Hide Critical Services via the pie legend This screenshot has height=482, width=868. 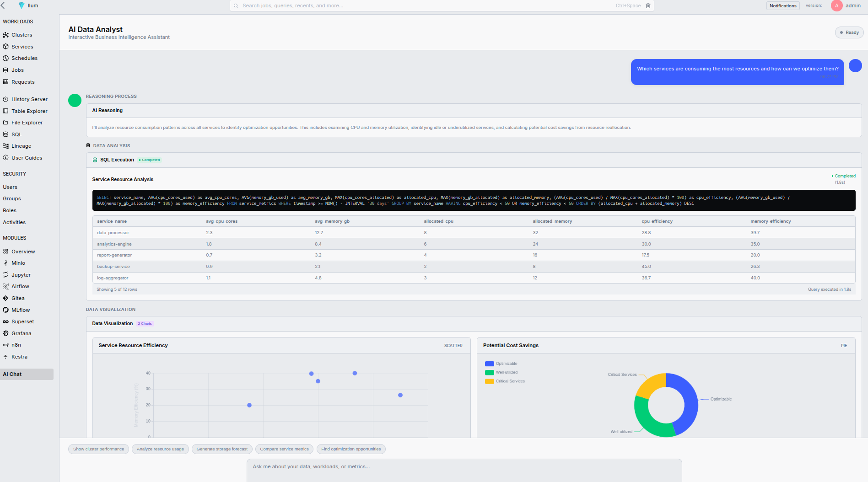tap(510, 381)
